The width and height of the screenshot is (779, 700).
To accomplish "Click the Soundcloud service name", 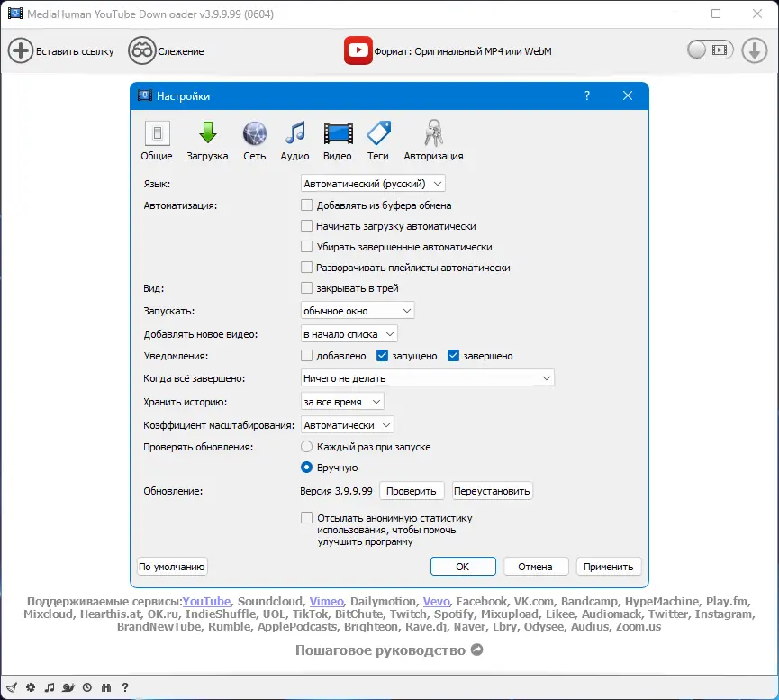I will (270, 601).
